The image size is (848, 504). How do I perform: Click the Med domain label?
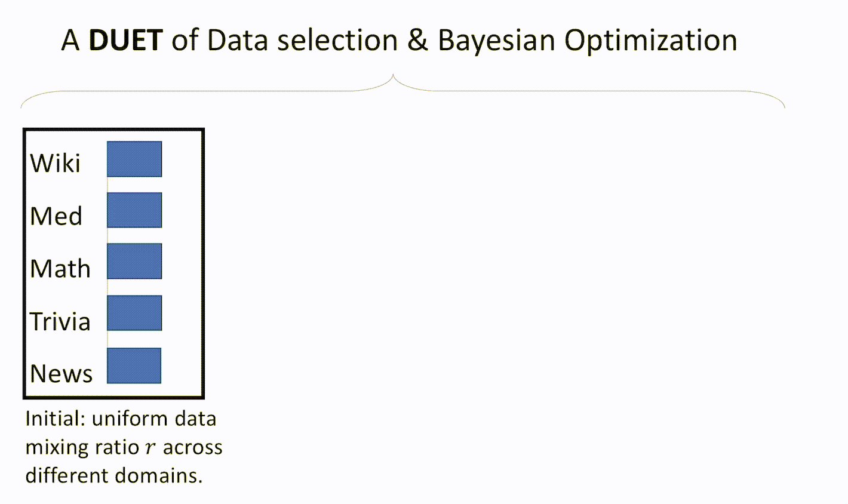pos(56,216)
